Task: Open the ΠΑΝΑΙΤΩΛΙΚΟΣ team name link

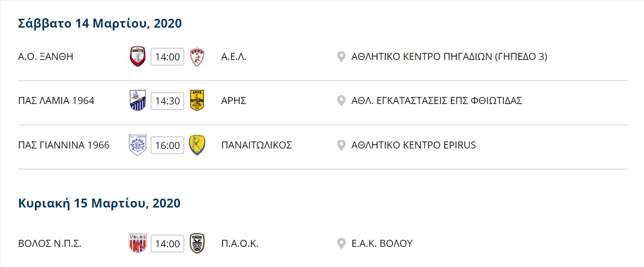Action: 256,145
